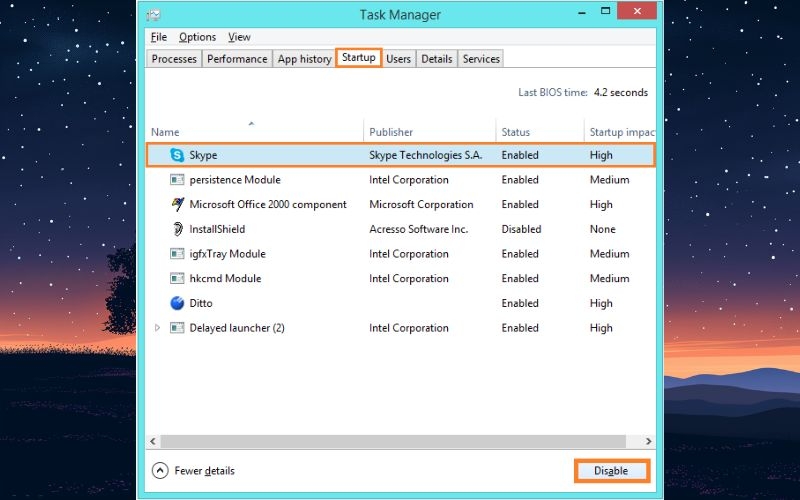
Task: Click the Fewer details circle arrow icon
Action: (x=160, y=470)
